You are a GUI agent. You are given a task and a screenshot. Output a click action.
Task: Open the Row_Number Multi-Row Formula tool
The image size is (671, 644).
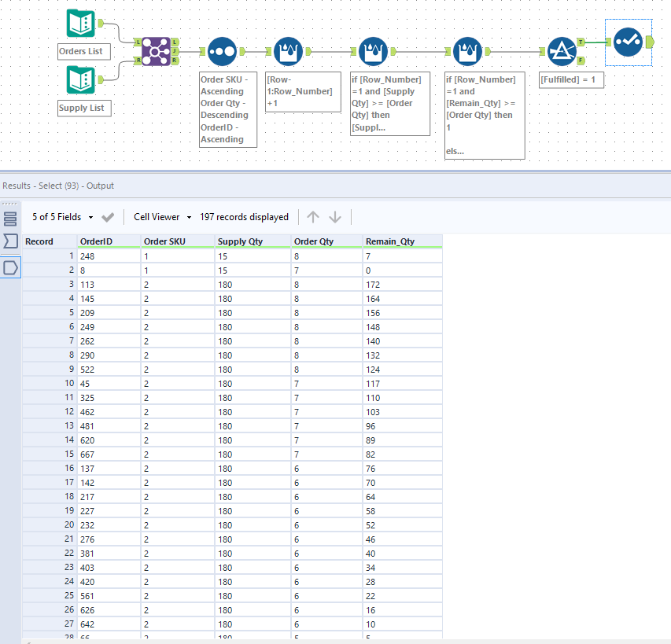tap(288, 51)
